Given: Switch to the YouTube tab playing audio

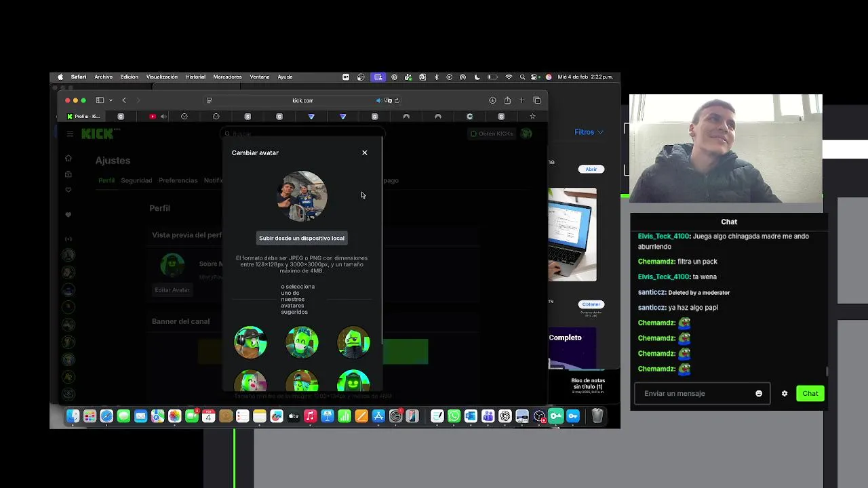Looking at the screenshot, I should click(157, 117).
